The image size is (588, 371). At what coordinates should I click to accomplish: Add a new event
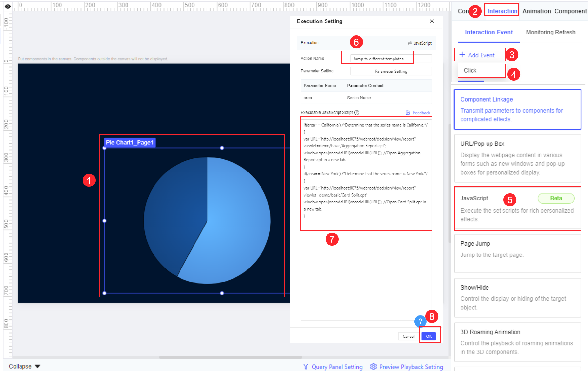coord(477,55)
